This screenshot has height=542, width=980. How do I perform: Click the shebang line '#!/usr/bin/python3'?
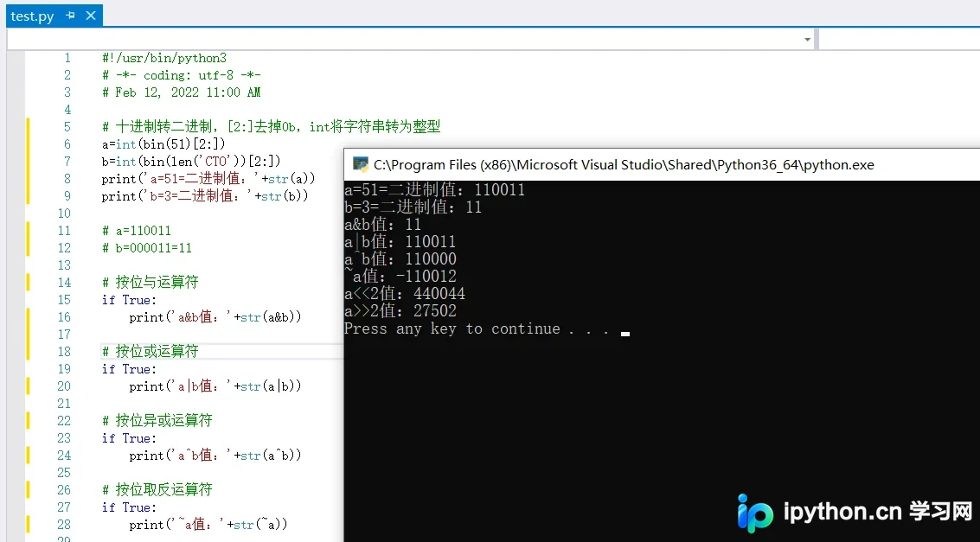pyautogui.click(x=163, y=58)
